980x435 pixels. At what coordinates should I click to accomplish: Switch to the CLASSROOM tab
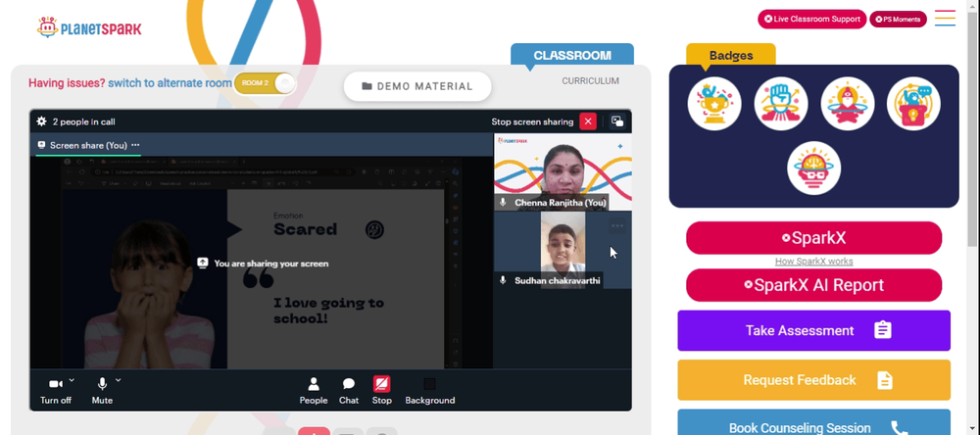[x=572, y=55]
